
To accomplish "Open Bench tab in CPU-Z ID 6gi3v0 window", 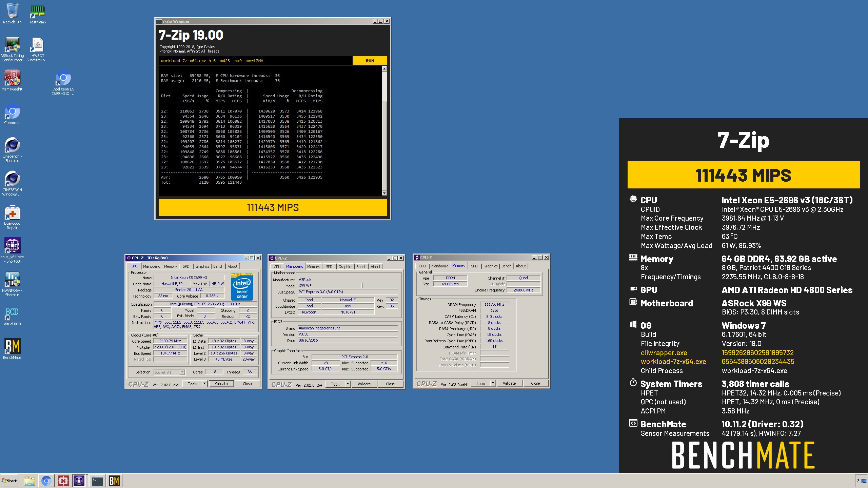I will (x=218, y=266).
